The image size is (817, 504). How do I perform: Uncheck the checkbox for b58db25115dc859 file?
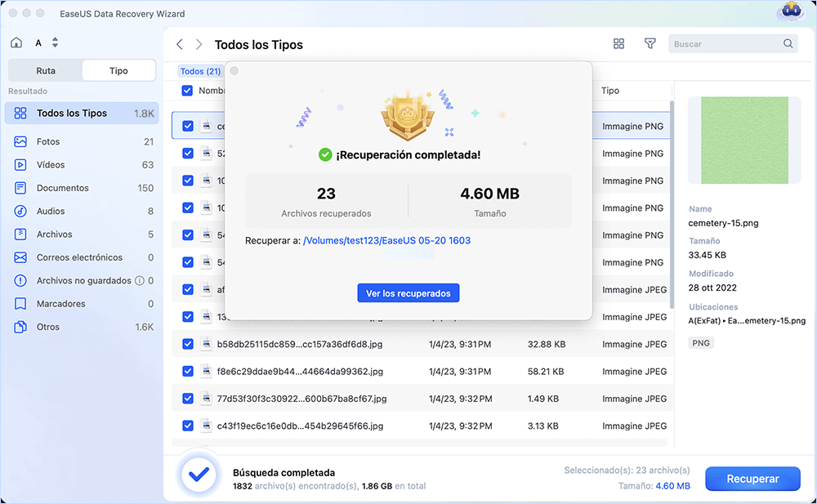coord(188,344)
